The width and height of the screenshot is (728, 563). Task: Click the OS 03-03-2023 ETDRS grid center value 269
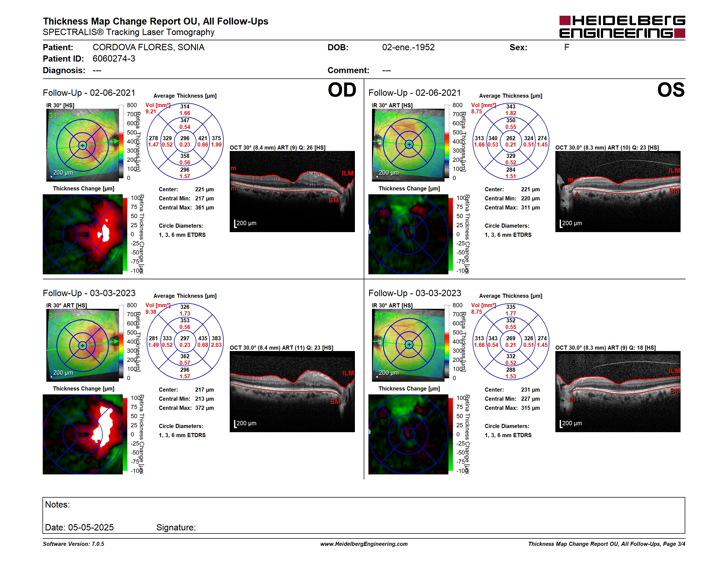click(511, 338)
